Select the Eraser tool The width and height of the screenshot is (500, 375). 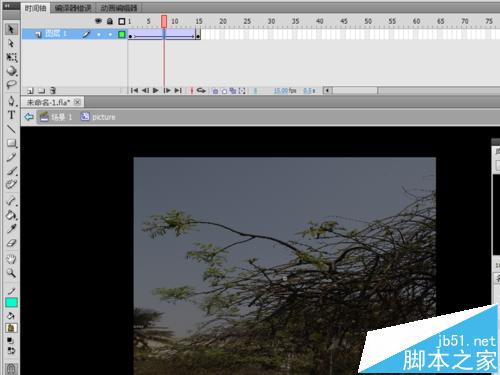click(11, 243)
